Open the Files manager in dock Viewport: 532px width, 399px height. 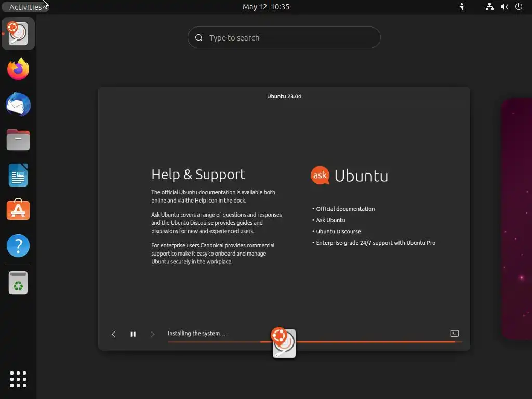pos(18,140)
